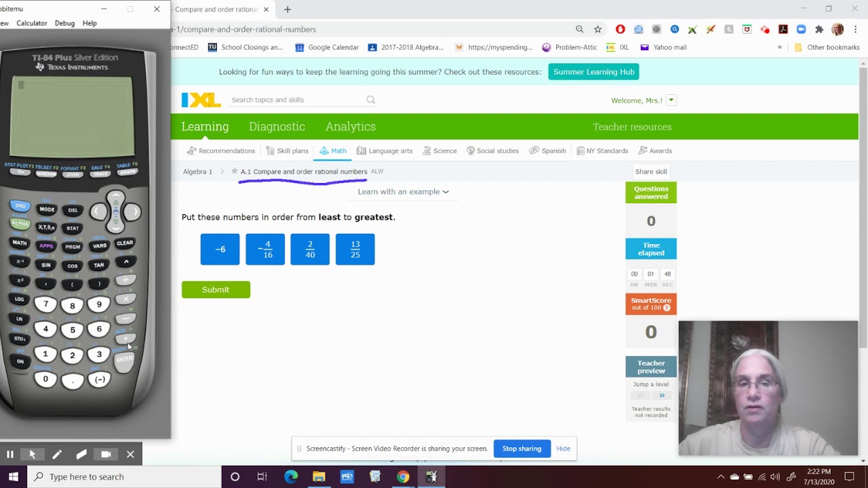This screenshot has width=868, height=488.
Task: Open the Language arts subject
Action: (384, 150)
